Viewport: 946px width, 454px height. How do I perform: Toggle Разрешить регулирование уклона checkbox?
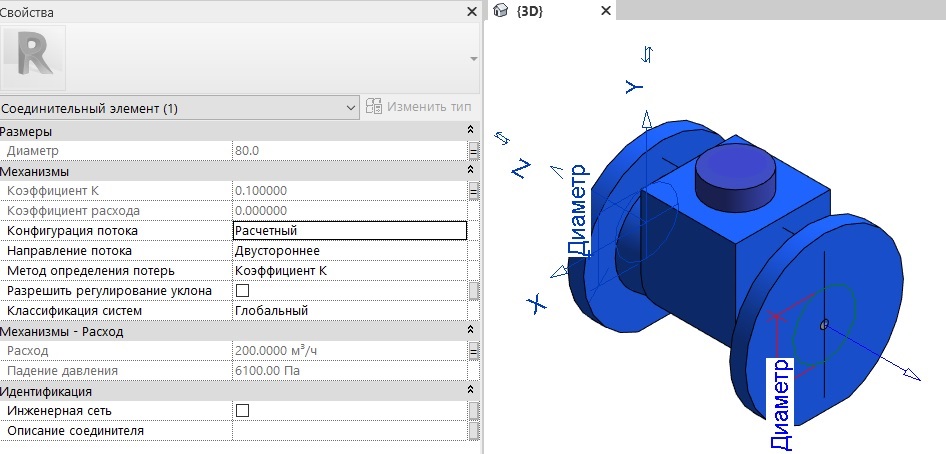point(242,291)
